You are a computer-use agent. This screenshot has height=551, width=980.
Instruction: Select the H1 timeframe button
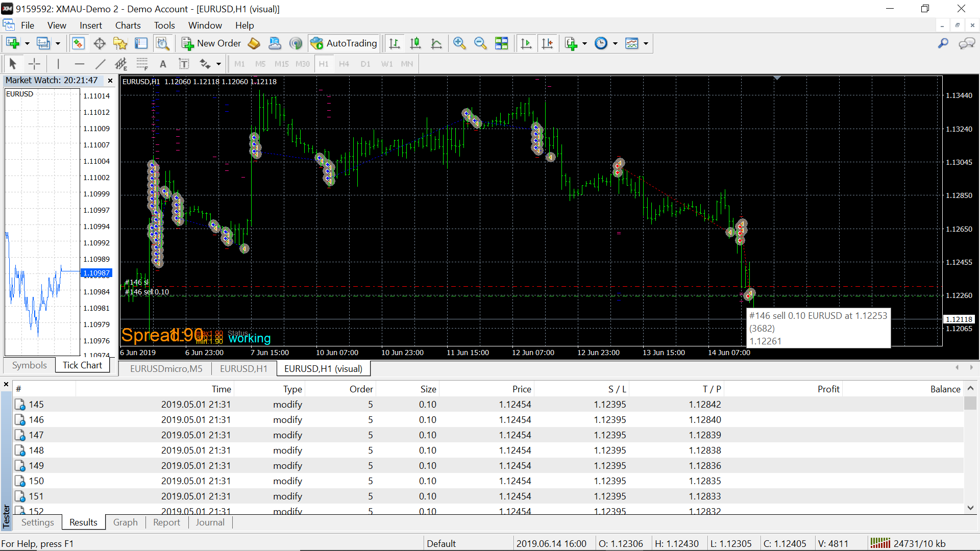pyautogui.click(x=324, y=64)
